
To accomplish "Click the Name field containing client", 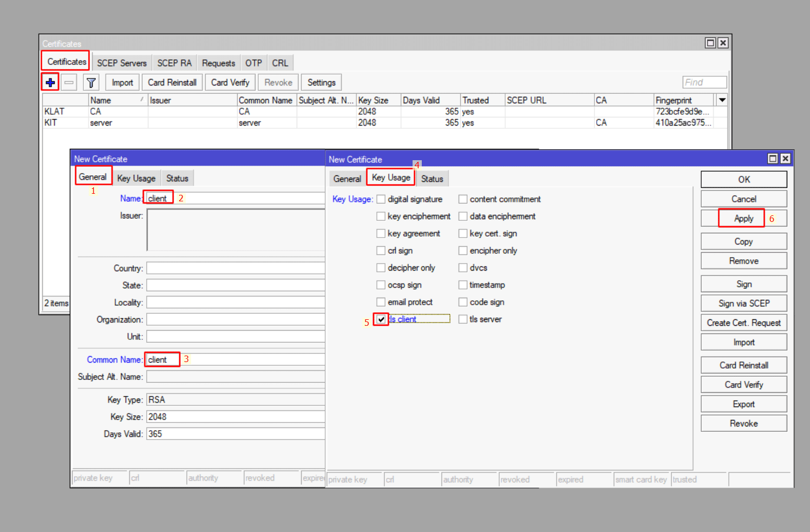I will pos(236,198).
